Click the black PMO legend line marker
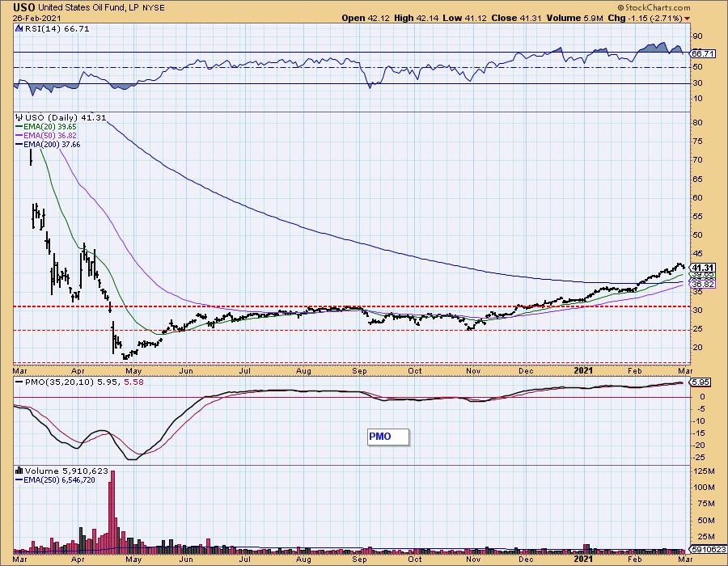The width and height of the screenshot is (728, 566). tap(19, 382)
